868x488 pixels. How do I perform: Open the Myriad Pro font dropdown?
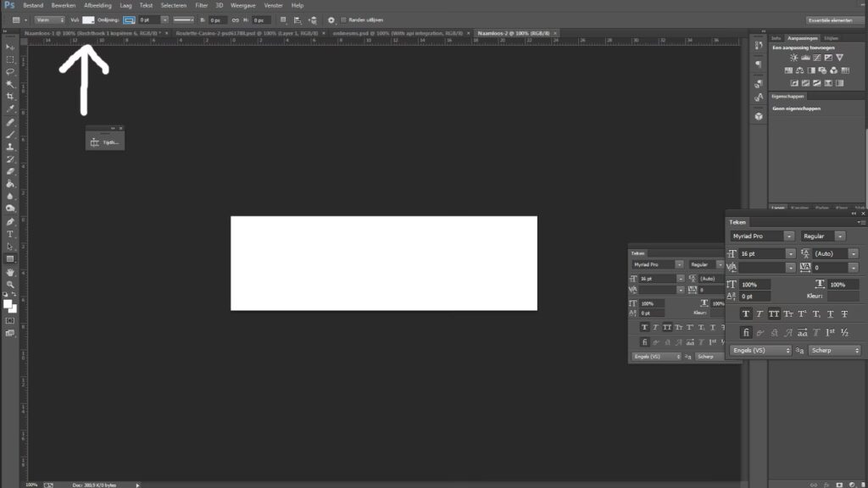click(760, 236)
